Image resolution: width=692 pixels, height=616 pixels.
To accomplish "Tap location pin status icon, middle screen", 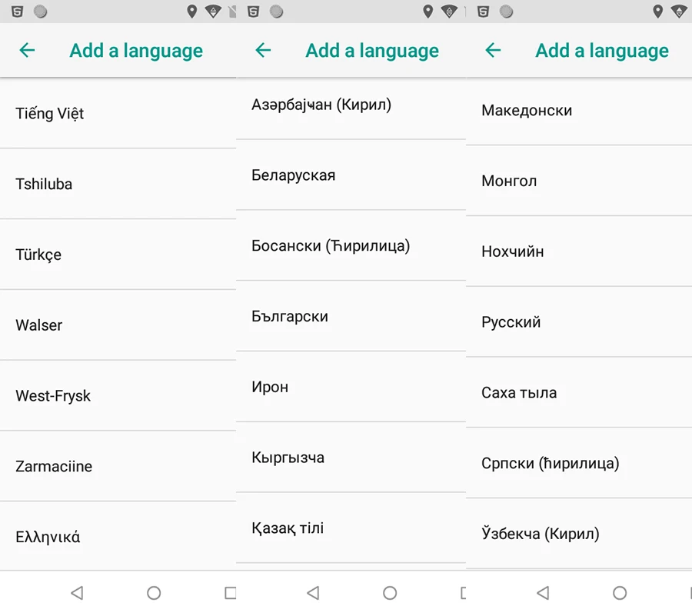I will click(x=428, y=12).
